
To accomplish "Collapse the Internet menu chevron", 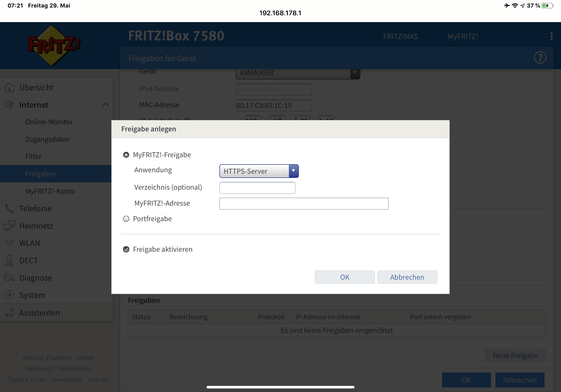I will click(105, 105).
